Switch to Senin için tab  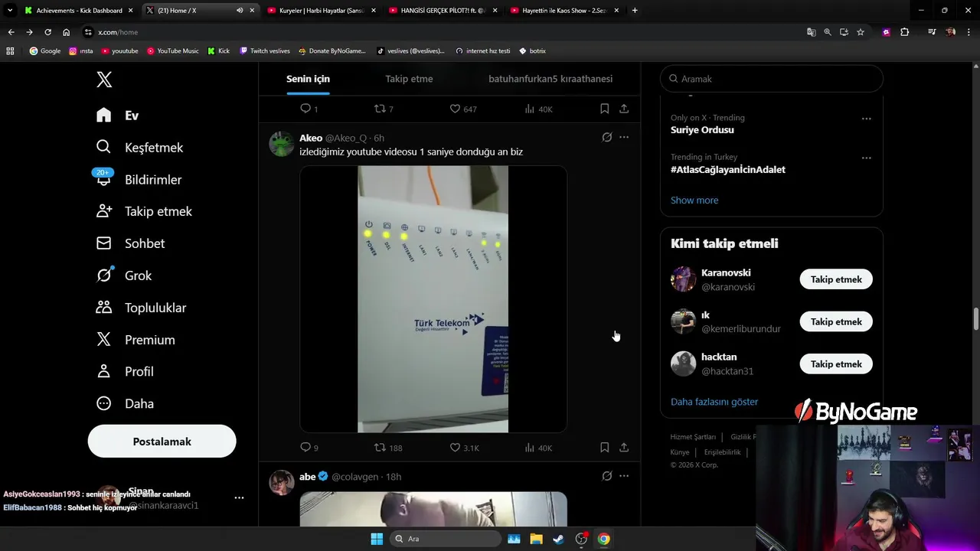pos(308,79)
